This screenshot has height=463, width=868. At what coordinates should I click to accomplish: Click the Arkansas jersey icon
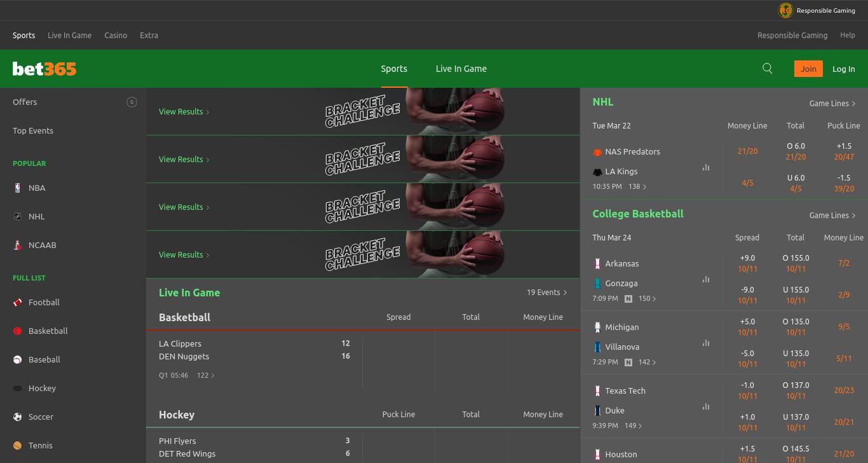[597, 263]
